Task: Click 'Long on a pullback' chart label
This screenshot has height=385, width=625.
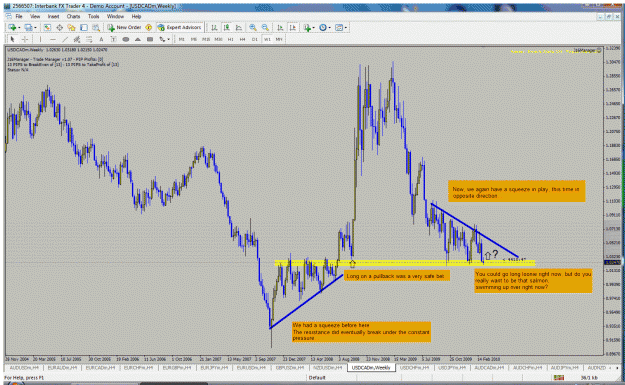Action: [397, 276]
